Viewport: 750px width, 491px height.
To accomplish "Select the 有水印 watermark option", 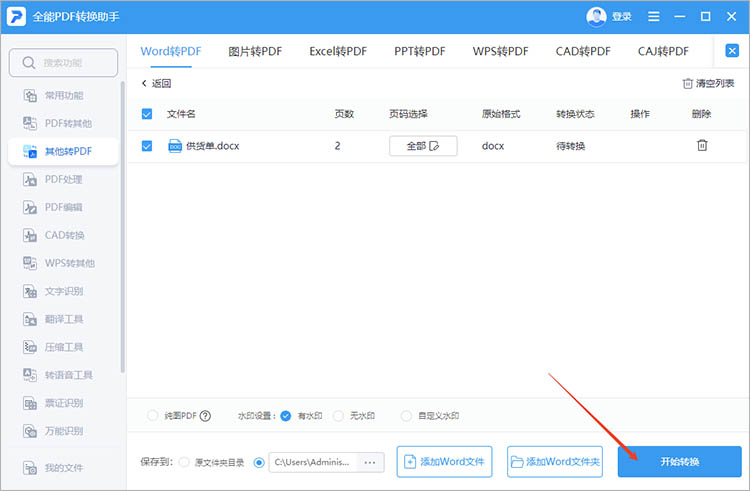I will pyautogui.click(x=286, y=416).
